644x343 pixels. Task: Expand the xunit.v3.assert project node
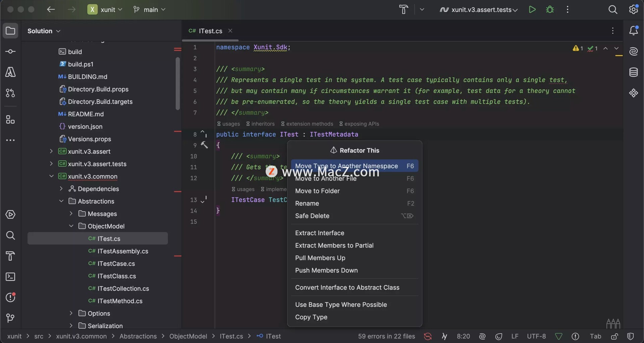point(51,151)
